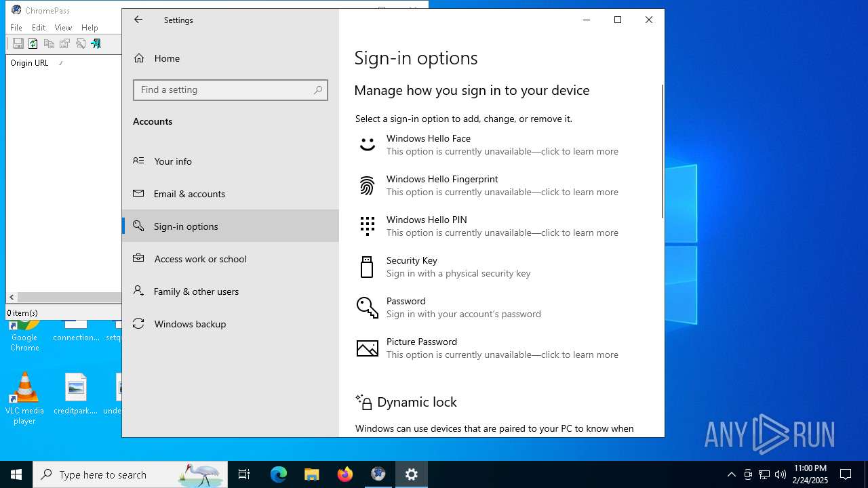This screenshot has height=488, width=868.
Task: Open the Windows Start menu
Action: 16,474
